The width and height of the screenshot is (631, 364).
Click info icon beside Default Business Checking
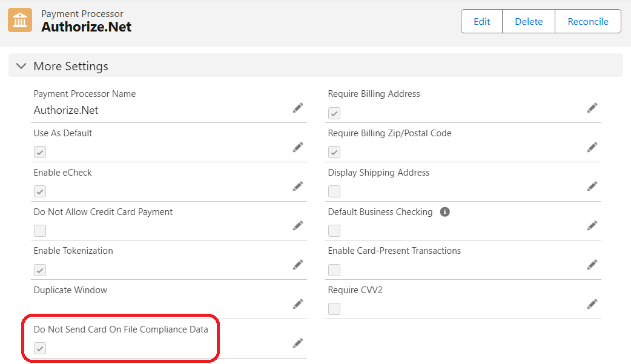tap(445, 212)
